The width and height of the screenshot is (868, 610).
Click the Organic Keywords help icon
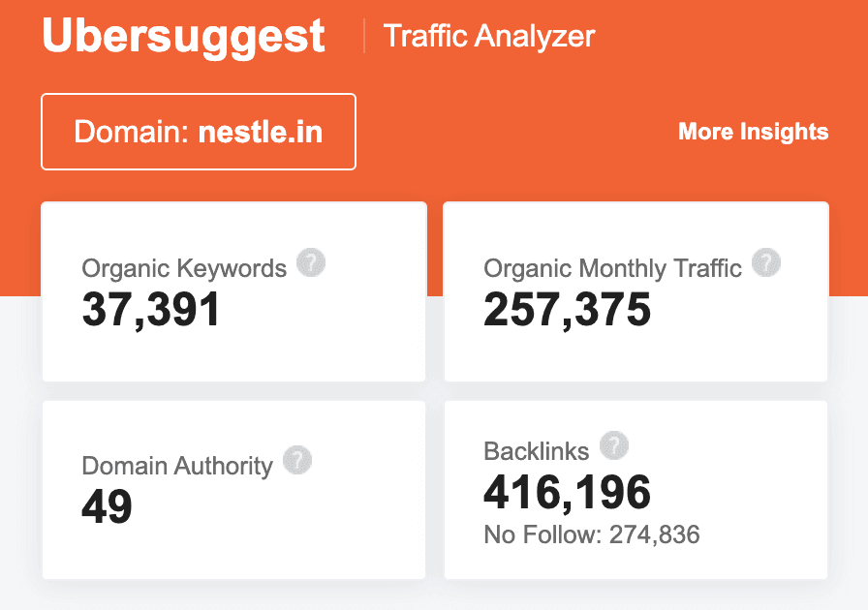tap(311, 262)
